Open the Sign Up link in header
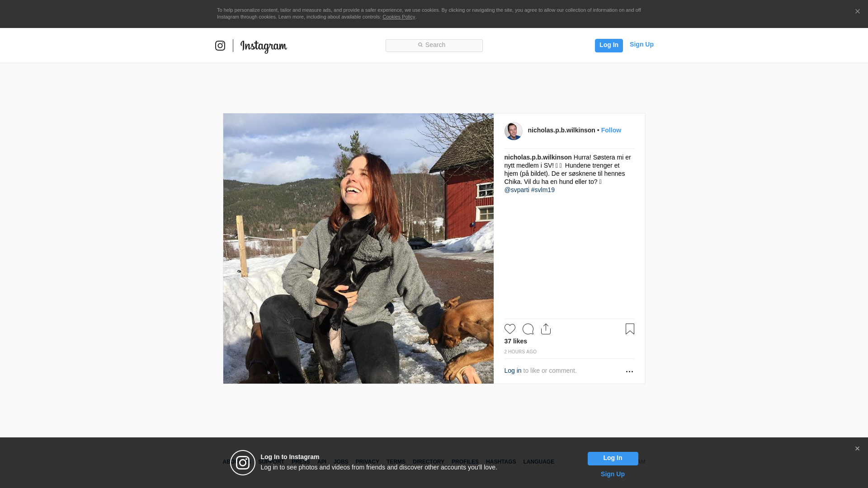The image size is (868, 488). 642,44
